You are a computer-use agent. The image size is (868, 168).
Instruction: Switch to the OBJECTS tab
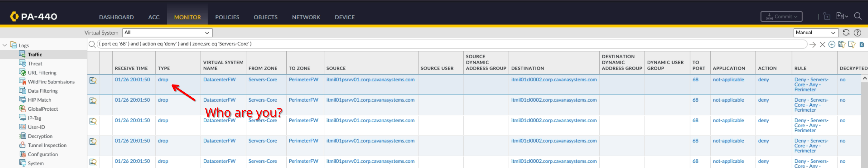(265, 17)
